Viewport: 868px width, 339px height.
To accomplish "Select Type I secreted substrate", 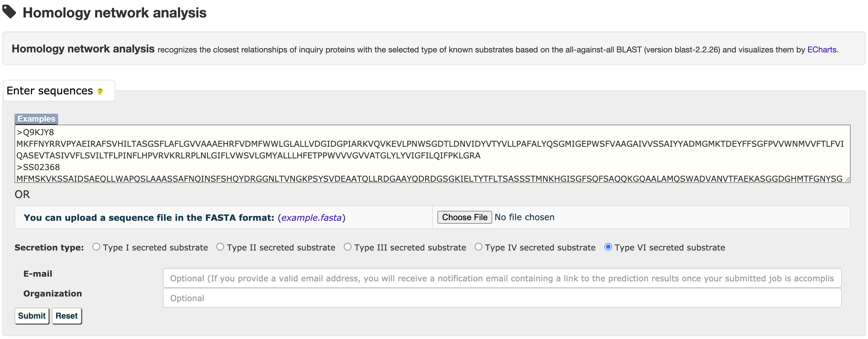I will (96, 247).
